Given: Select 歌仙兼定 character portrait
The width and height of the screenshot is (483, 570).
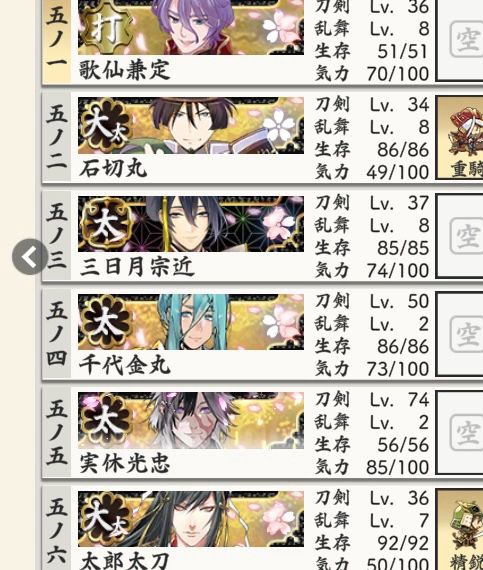Looking at the screenshot, I should (191, 27).
